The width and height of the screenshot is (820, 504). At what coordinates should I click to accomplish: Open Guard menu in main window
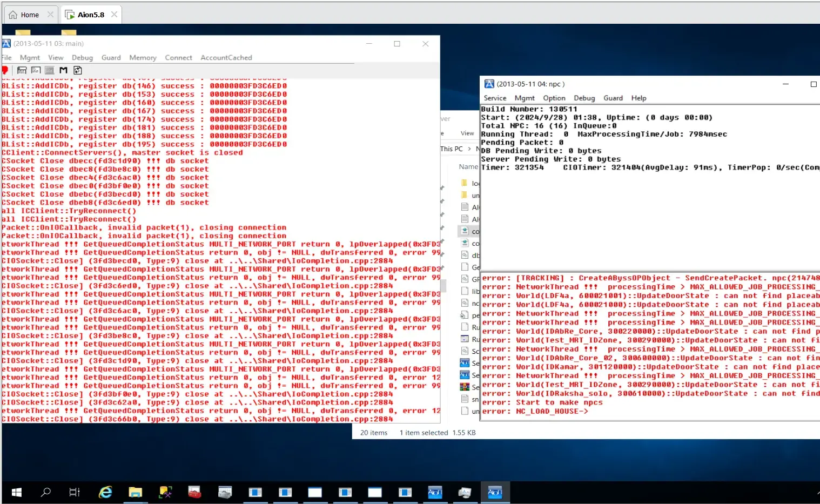[x=111, y=57]
